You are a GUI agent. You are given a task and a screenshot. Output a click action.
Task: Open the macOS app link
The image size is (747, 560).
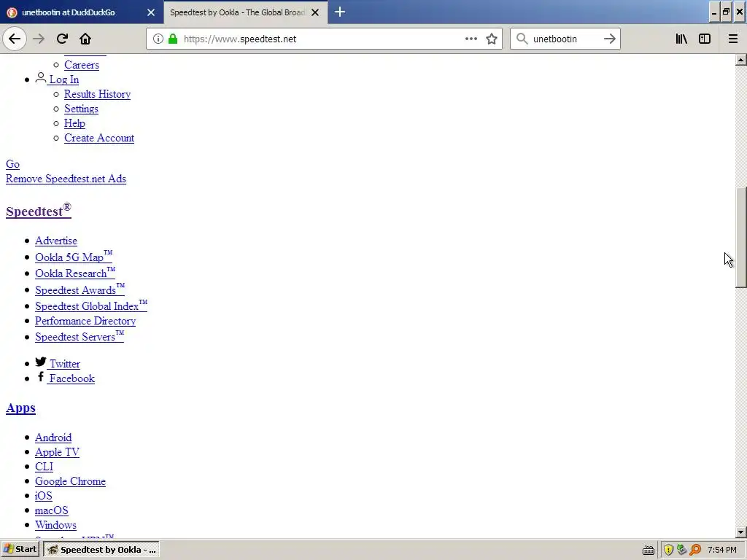[52, 510]
